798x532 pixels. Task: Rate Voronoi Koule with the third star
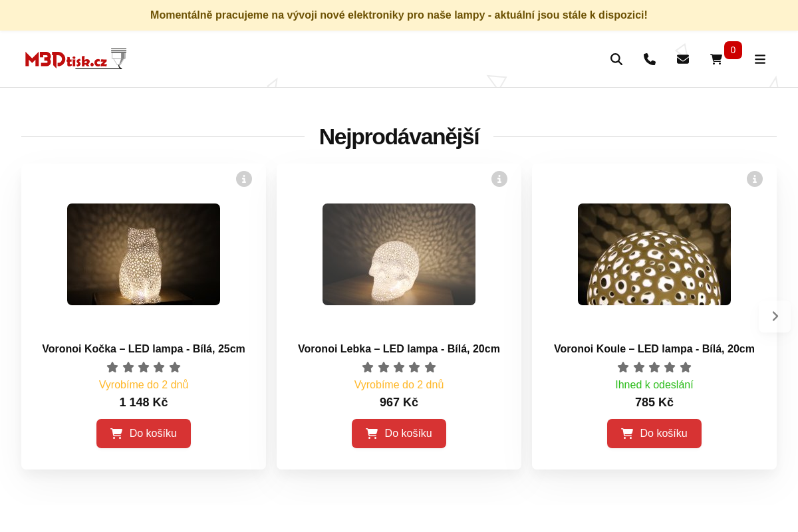[654, 366]
